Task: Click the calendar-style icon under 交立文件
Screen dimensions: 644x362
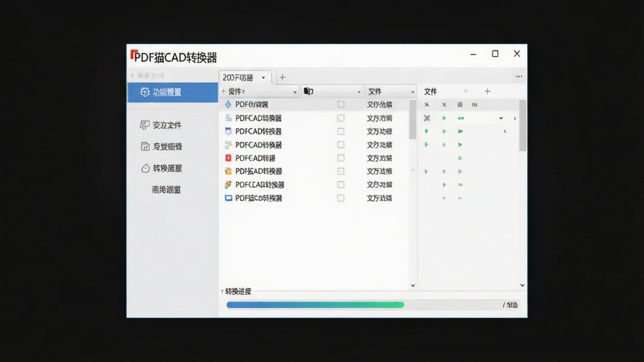Action: tap(145, 146)
